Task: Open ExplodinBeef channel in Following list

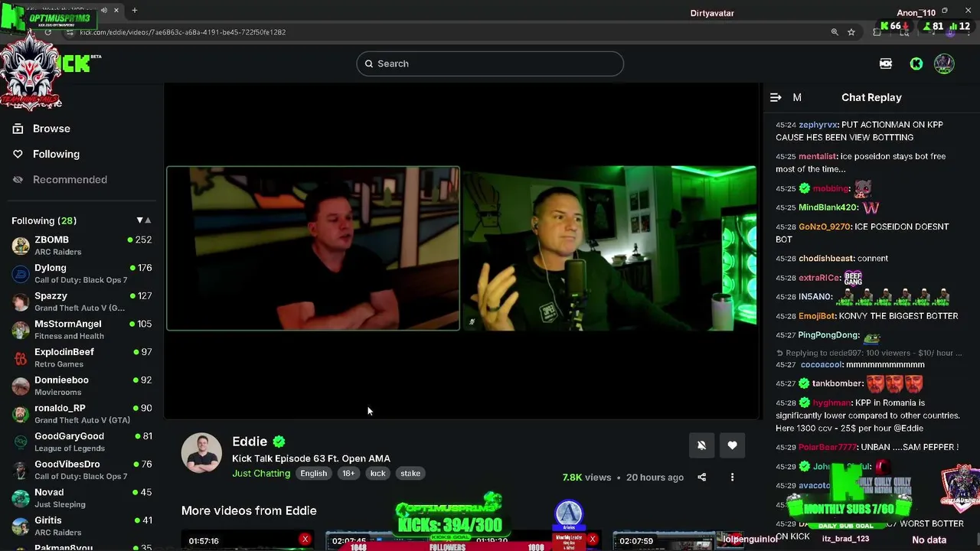Action: tap(81, 357)
